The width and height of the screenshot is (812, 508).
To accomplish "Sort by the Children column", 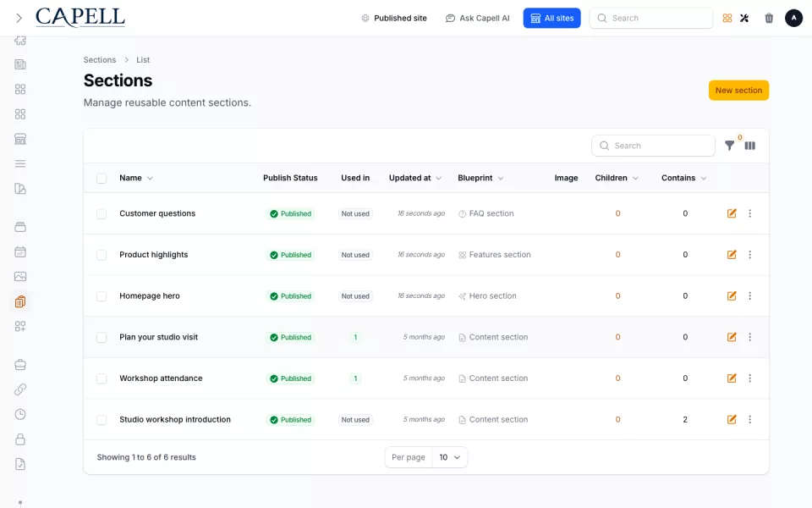I will [617, 178].
